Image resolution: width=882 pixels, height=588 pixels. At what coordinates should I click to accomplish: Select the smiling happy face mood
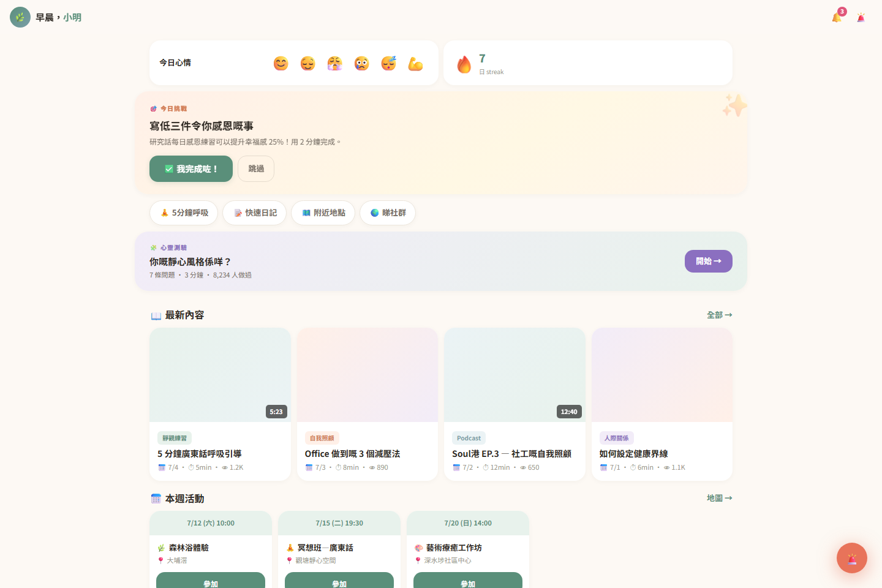coord(281,63)
